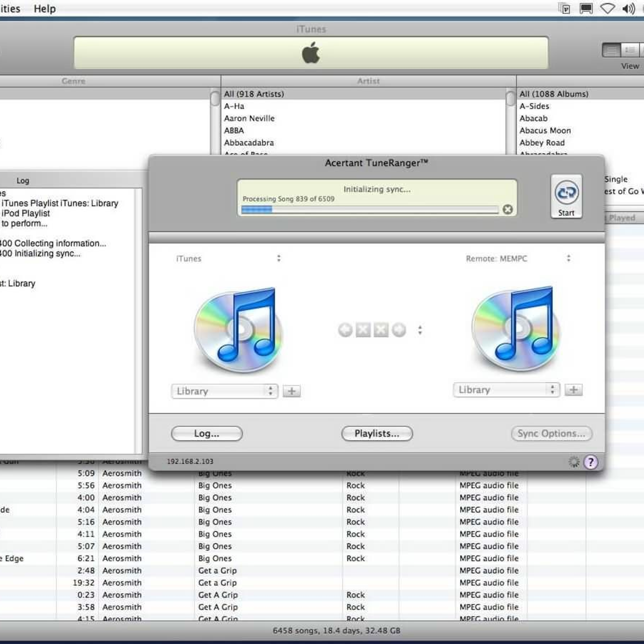The image size is (644, 644).
Task: Click the 2:48 song duration cell
Action: (86, 570)
